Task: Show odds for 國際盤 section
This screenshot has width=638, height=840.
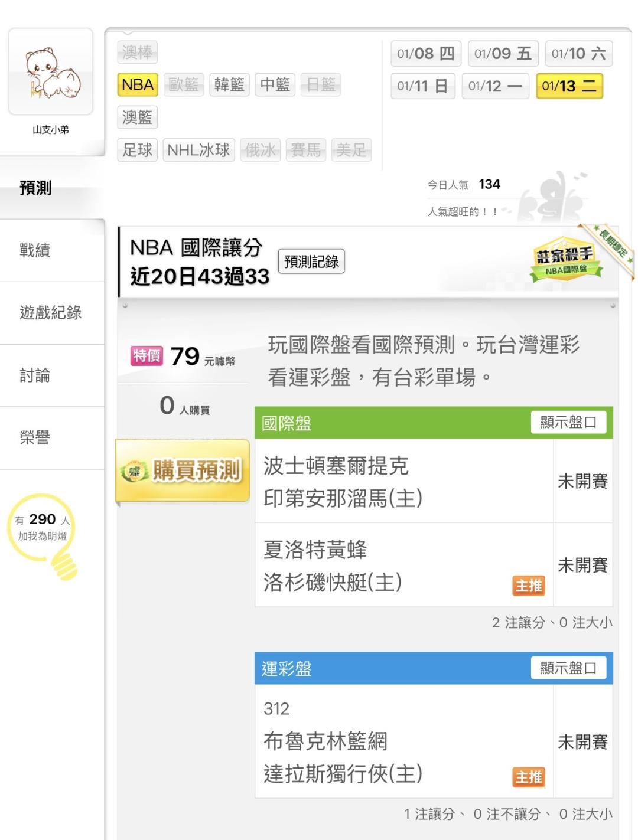Action: tap(568, 423)
